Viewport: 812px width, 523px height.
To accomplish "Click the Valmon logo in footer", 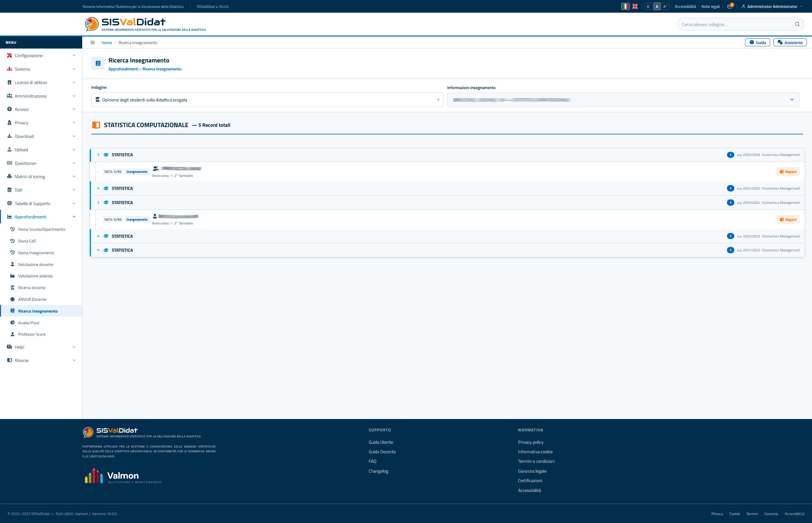I will click(x=123, y=476).
